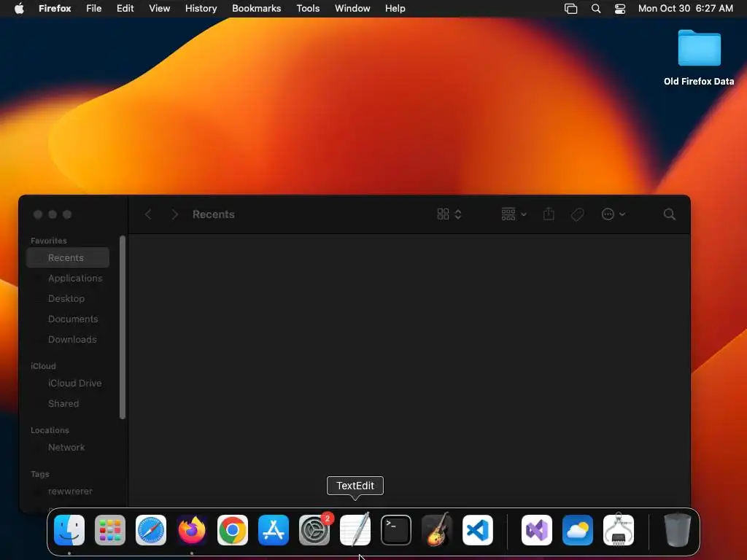Select the rewwrerer tag in sidebar
747x560 pixels.
click(x=68, y=491)
